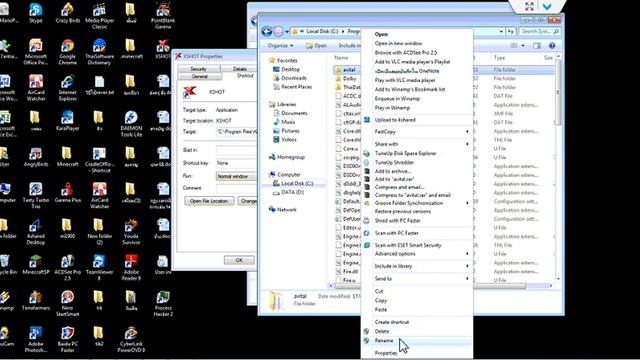The height and width of the screenshot is (360, 640).
Task: Click Open on the Explorer toolbar
Action: click(316, 45)
